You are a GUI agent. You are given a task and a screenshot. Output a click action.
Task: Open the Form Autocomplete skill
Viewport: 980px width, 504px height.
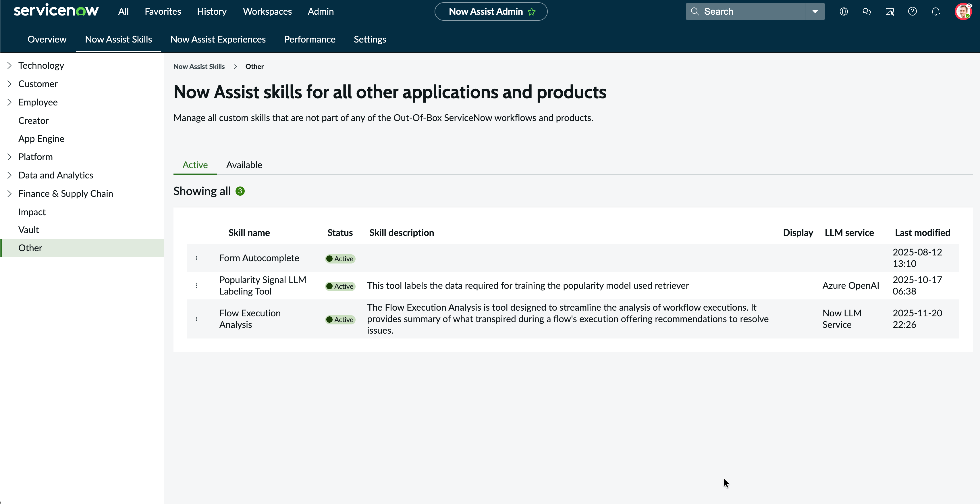click(x=259, y=258)
